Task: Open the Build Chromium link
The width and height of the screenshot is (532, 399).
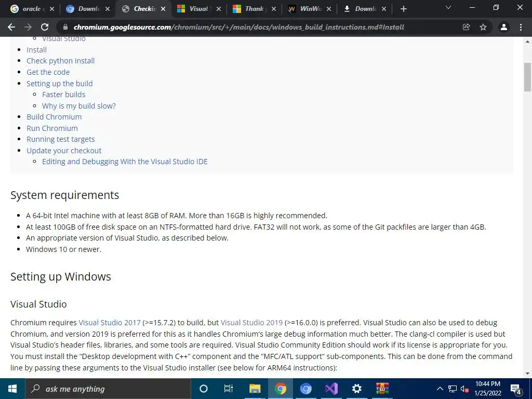Action: pos(54,117)
